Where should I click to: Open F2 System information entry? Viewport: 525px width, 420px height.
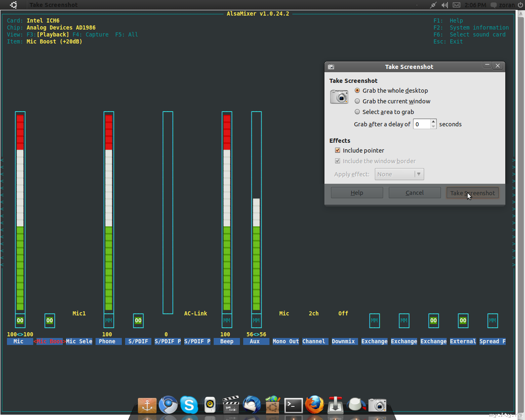pyautogui.click(x=471, y=27)
